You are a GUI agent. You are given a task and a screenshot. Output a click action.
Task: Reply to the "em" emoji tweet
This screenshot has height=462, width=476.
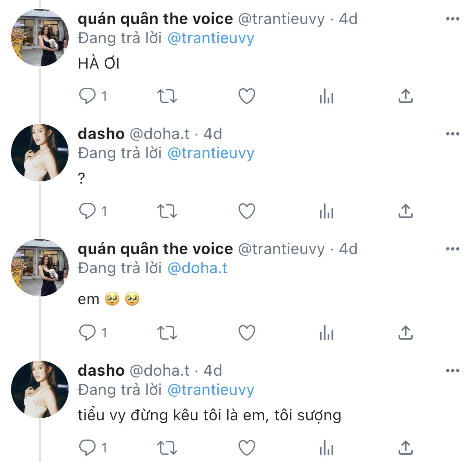(87, 333)
